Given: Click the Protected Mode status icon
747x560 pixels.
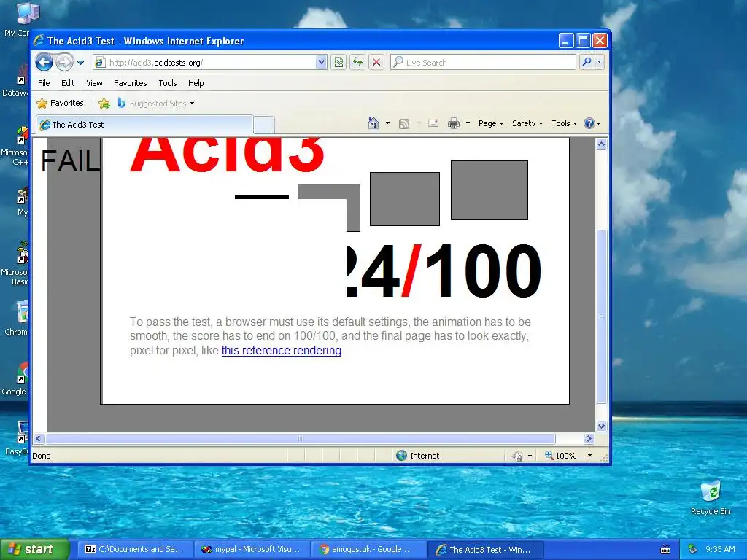Looking at the screenshot, I should [517, 456].
